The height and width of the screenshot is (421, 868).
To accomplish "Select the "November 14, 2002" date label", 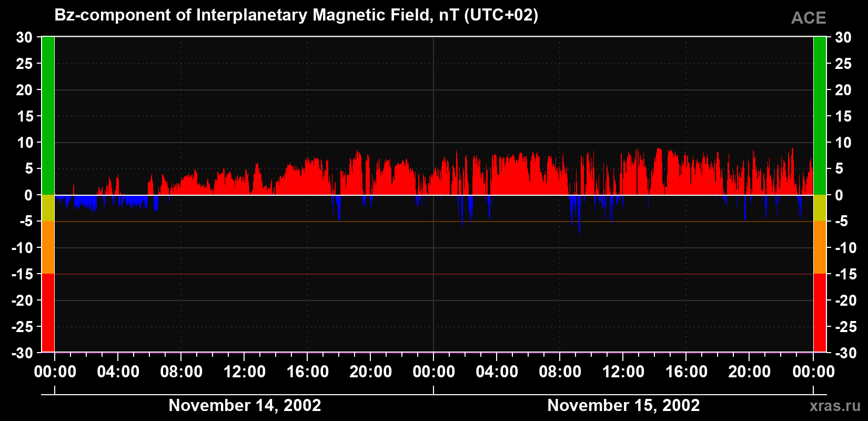I will tap(245, 405).
